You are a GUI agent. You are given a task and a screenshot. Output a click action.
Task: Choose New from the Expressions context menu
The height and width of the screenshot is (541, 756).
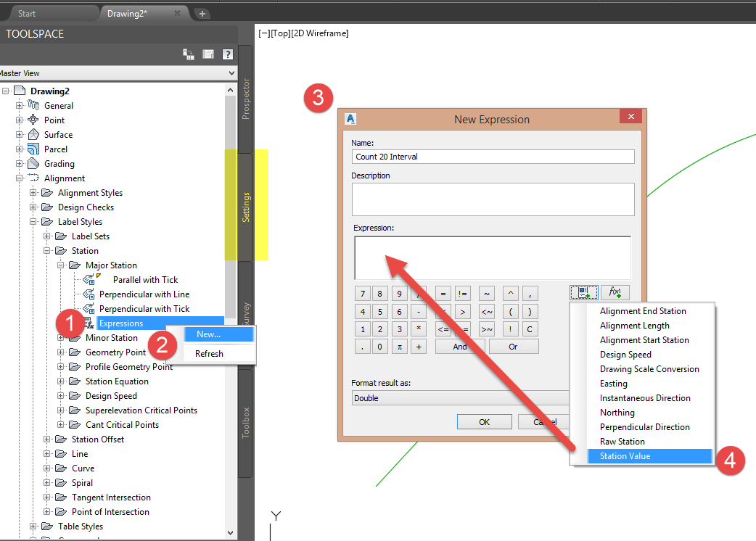(209, 334)
